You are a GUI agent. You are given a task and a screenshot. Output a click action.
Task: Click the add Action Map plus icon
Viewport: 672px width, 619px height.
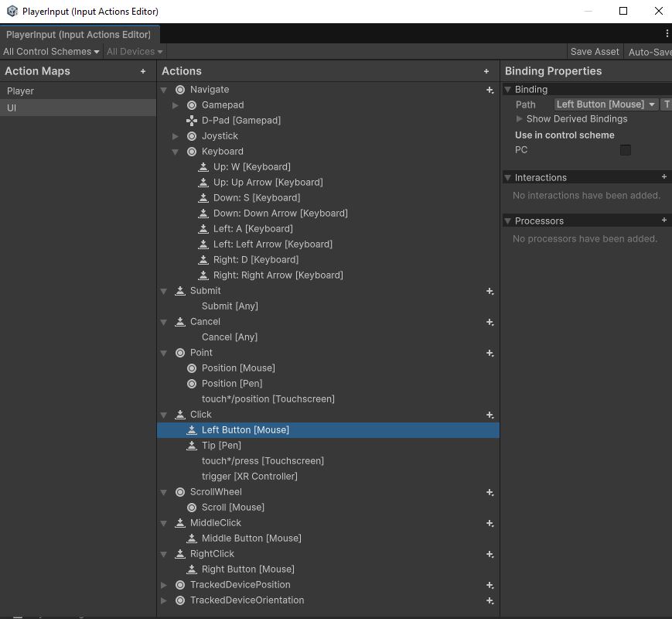[x=143, y=71]
